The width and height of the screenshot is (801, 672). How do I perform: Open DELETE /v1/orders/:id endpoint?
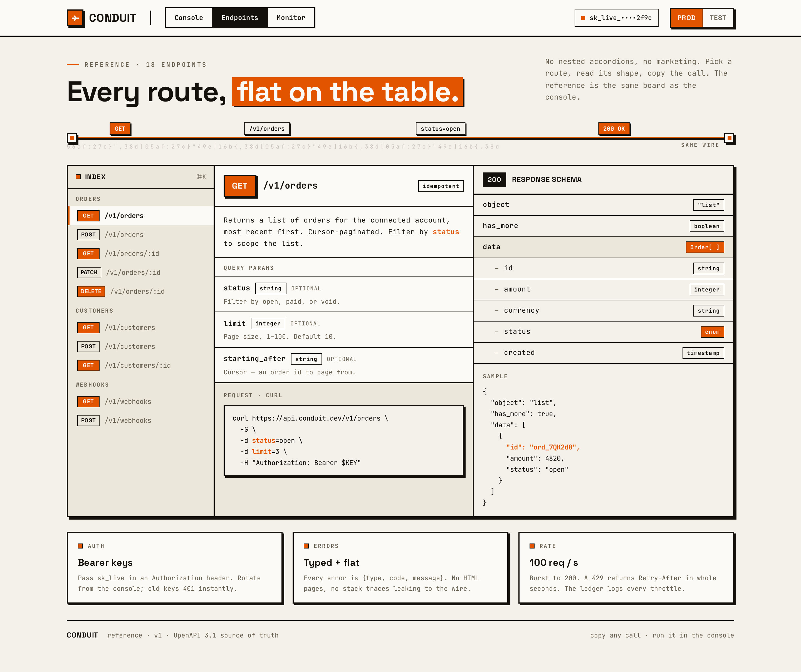coord(141,291)
